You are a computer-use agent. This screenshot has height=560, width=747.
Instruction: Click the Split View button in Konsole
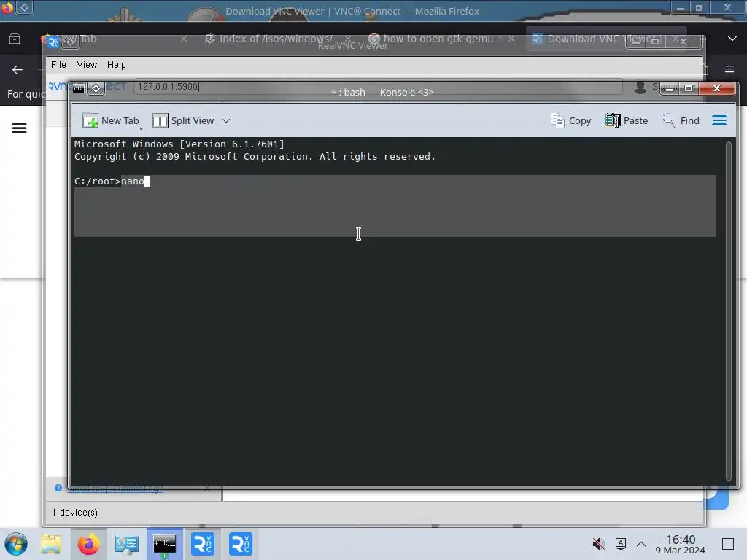coord(183,121)
